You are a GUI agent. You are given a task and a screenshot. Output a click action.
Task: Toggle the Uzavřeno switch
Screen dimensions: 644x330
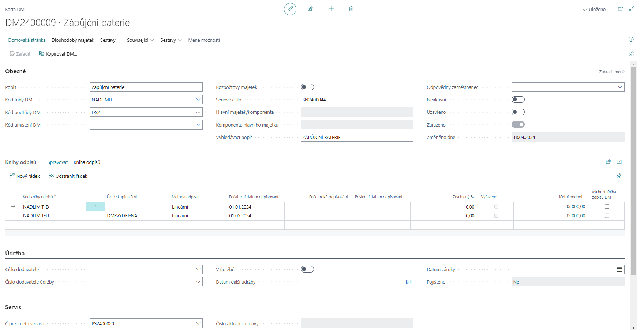(518, 112)
